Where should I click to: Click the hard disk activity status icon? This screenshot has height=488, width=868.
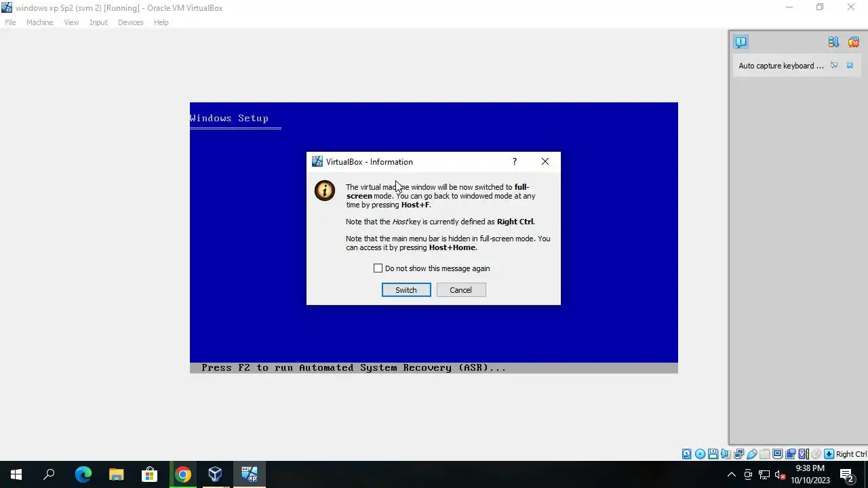[x=686, y=454]
